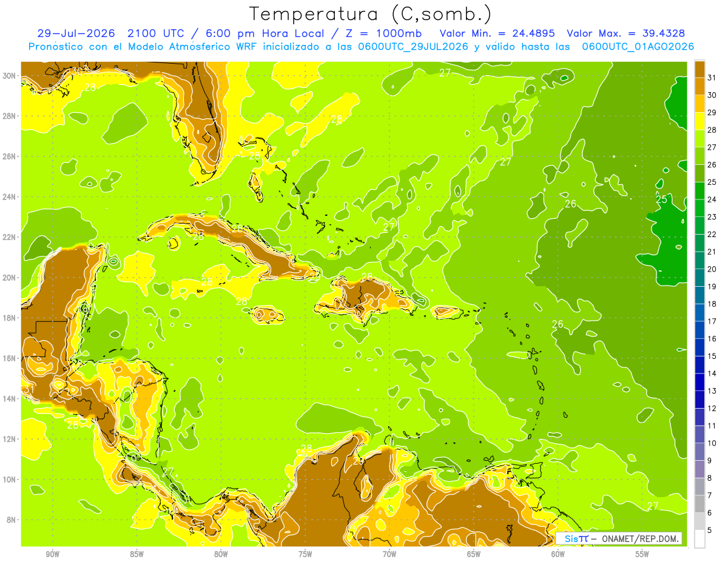This screenshot has width=728, height=562.
Task: Click the yellow colorbar segment between 28 and 29
Action: click(x=699, y=121)
